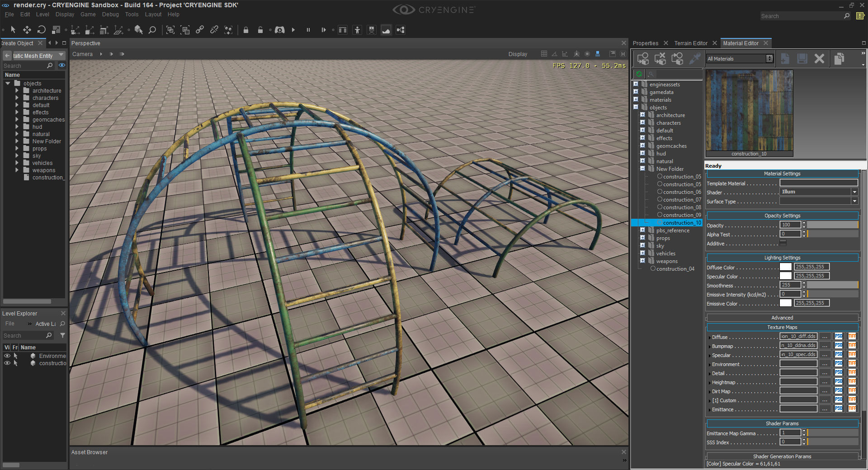868x470 pixels.
Task: Click the Save material floppy icon
Action: [802, 59]
